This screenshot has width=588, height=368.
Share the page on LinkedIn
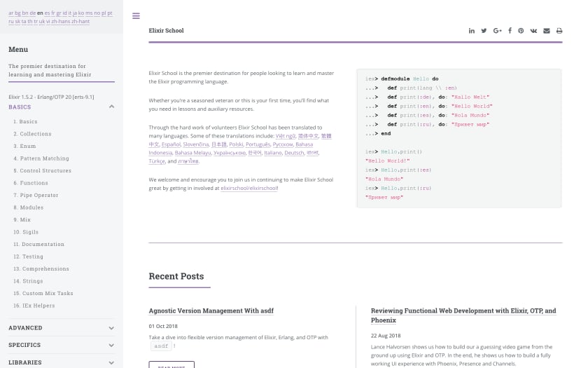click(x=472, y=31)
